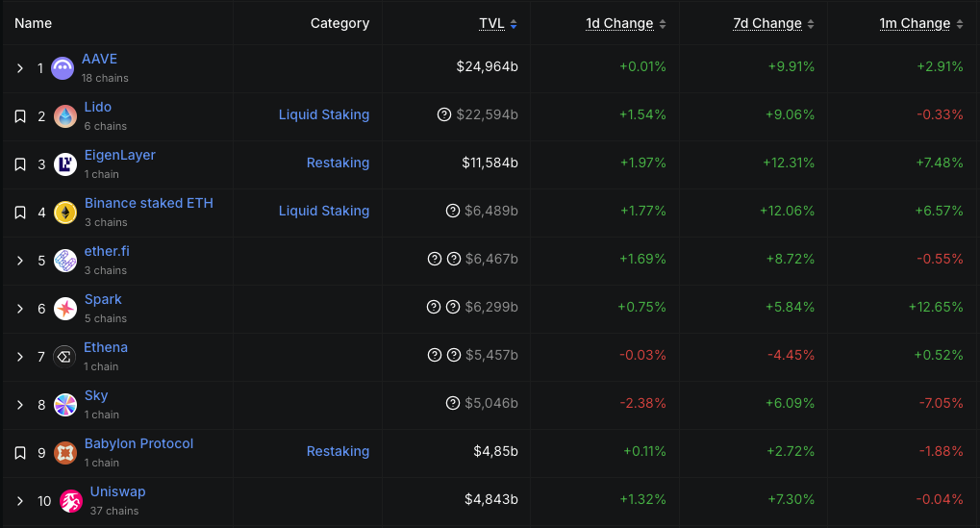Click Uniswap TVL value $4,843b
Image resolution: width=980 pixels, height=528 pixels.
coord(491,499)
